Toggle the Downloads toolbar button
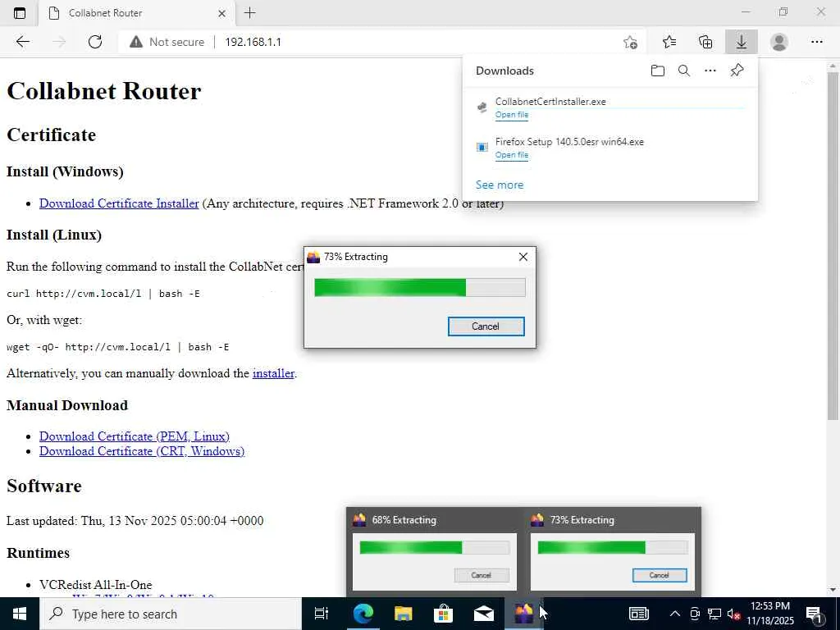Viewport: 840px width, 630px height. (742, 42)
